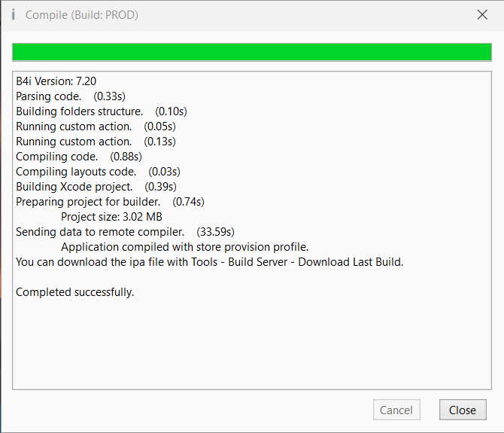Click the custom action line showing 0.05s
Image resolution: width=504 pixels, height=433 pixels.
pos(96,127)
